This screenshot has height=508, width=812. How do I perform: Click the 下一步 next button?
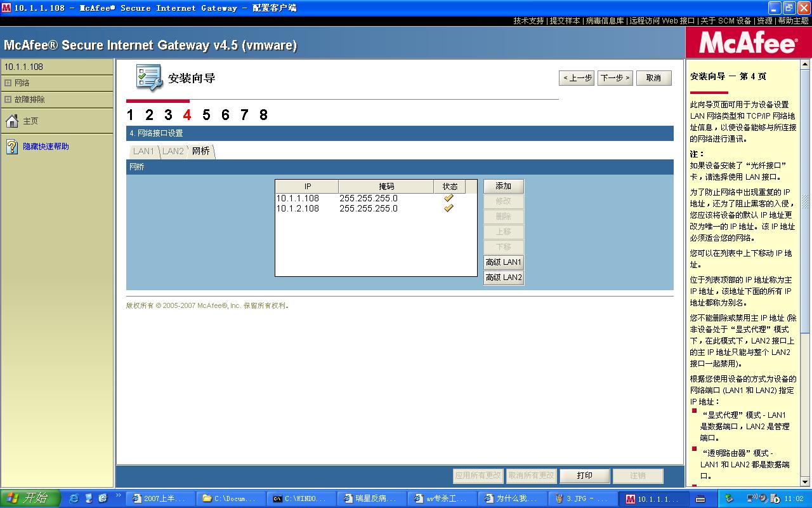(x=615, y=77)
